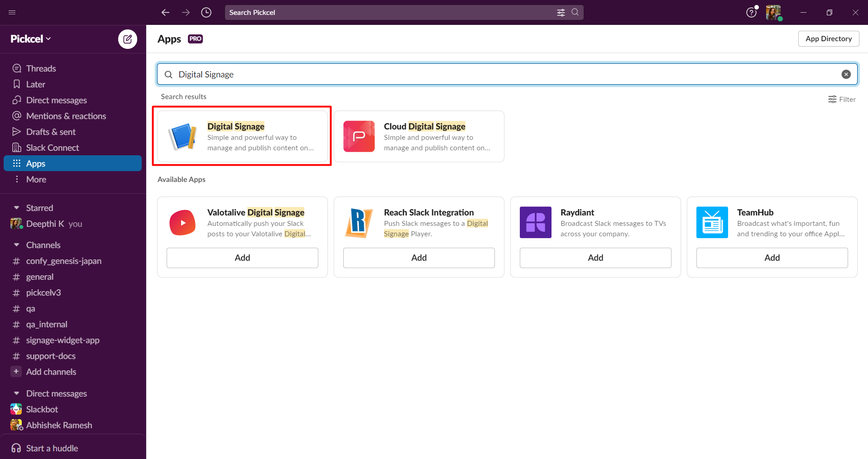Start a huddle with headphones icon
The height and width of the screenshot is (459, 868).
click(16, 448)
